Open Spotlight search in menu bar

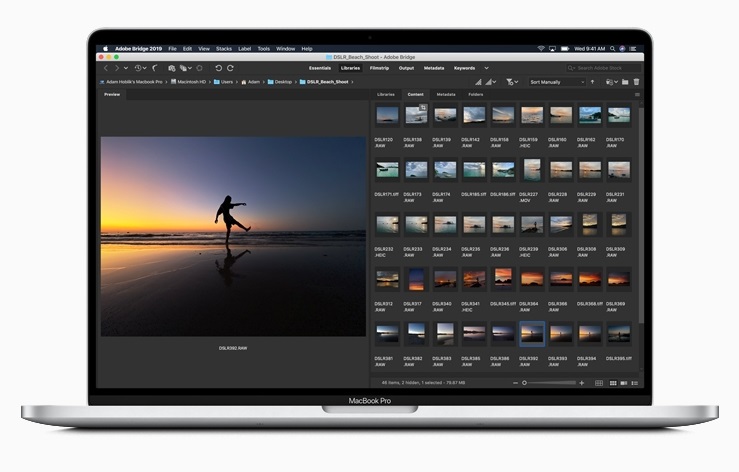point(612,49)
